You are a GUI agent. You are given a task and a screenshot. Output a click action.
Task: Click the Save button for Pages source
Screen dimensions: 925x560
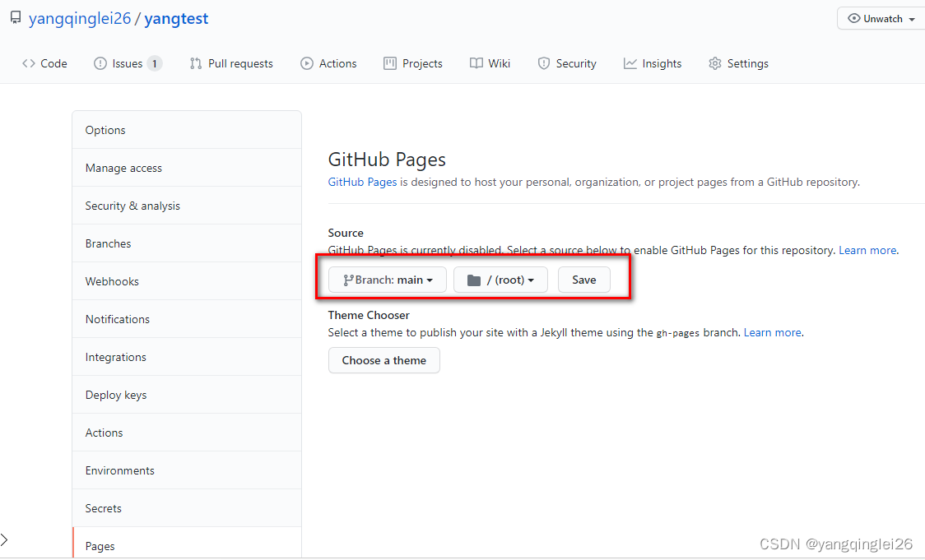584,280
